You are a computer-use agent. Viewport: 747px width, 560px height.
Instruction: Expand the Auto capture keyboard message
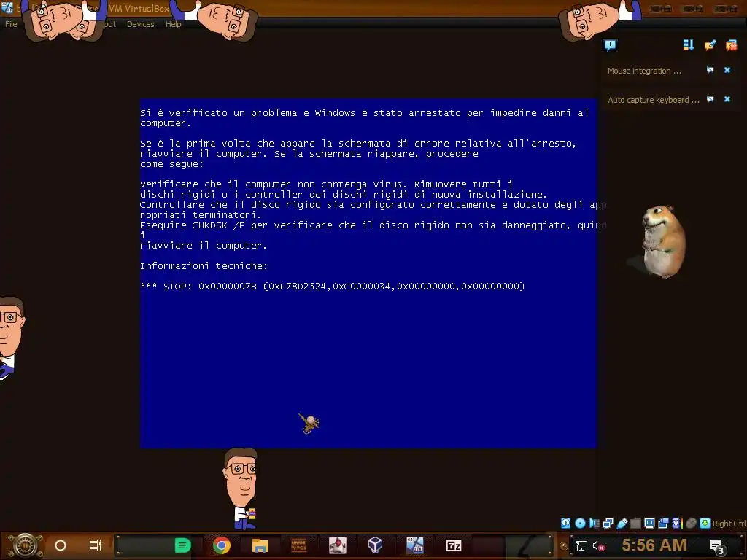[653, 100]
